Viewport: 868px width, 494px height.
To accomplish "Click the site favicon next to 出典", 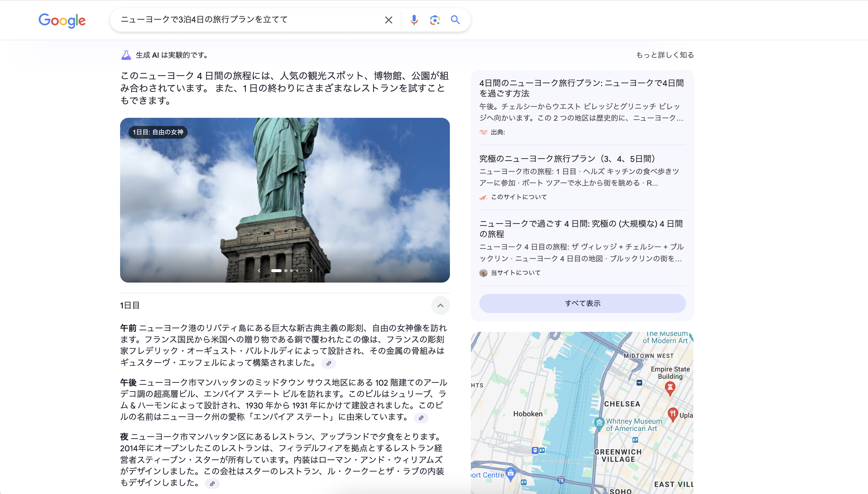I will click(x=483, y=132).
